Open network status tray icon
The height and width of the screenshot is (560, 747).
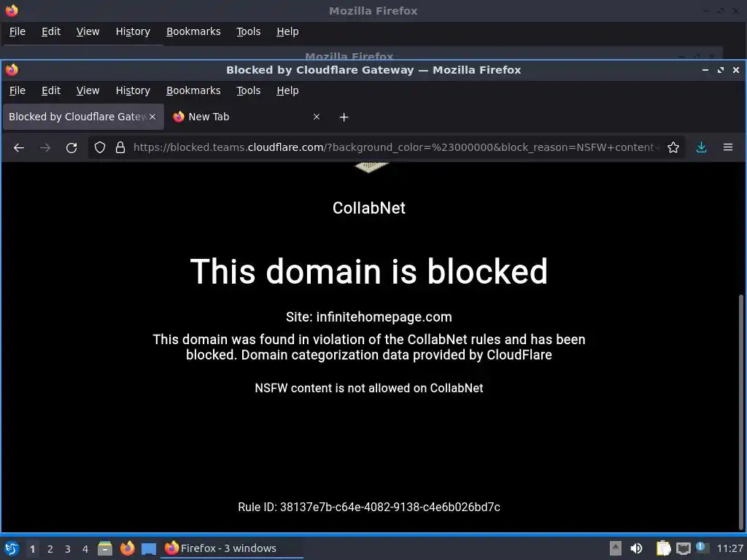(683, 548)
